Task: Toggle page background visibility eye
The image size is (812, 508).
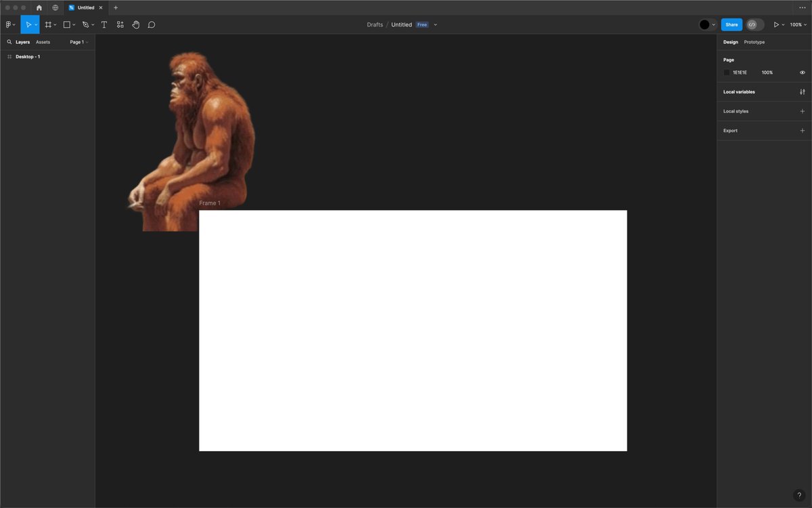Action: coord(803,72)
